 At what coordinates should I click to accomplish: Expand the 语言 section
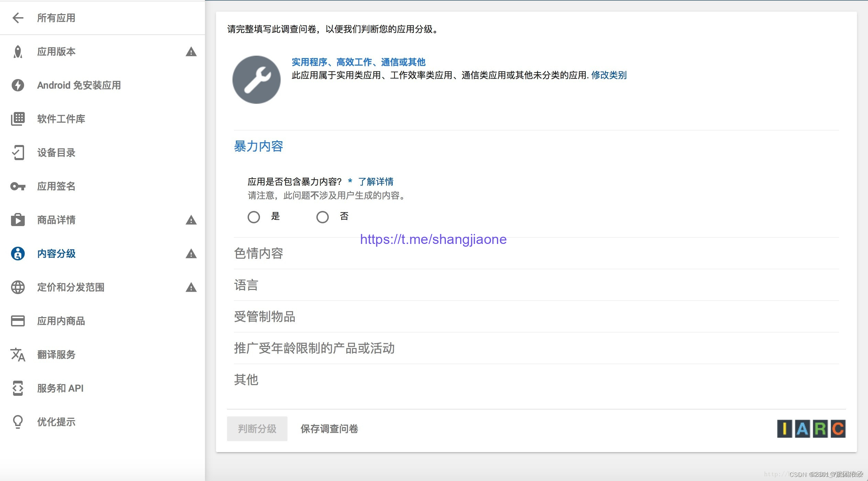tap(246, 285)
